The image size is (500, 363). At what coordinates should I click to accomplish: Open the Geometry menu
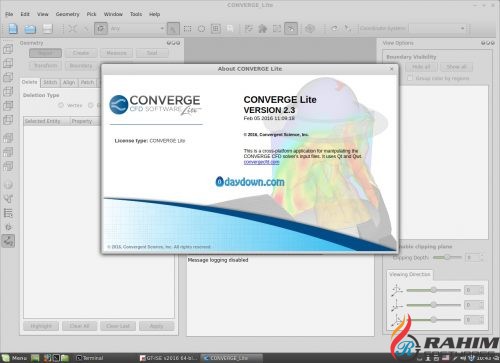point(68,14)
